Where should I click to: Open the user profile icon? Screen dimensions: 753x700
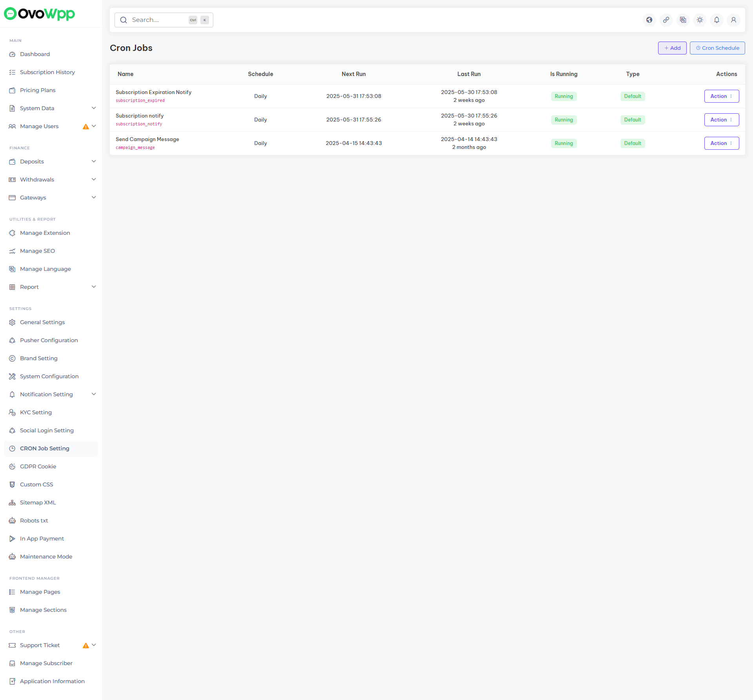(x=734, y=20)
